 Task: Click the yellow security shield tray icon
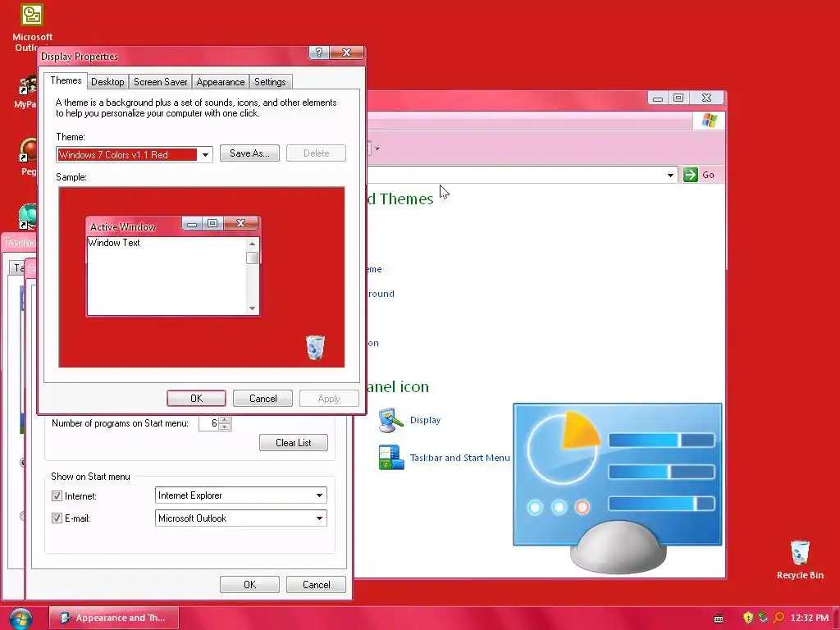(748, 618)
